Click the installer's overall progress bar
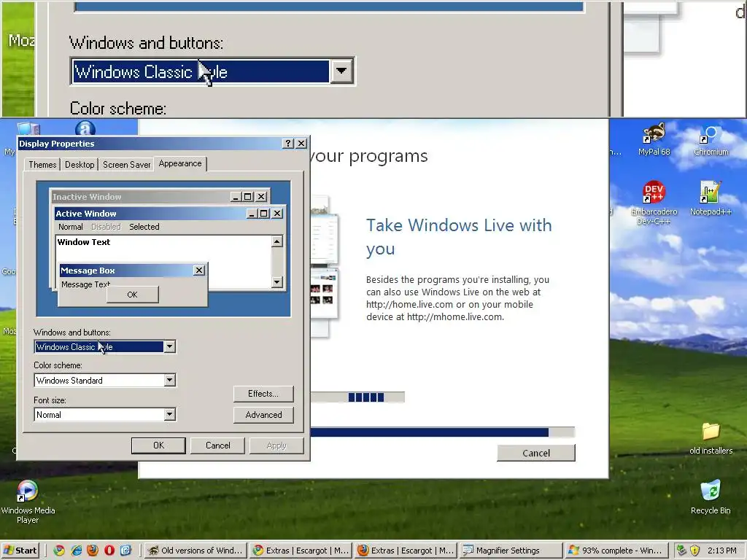Viewport: 747px width, 560px height. [x=443, y=432]
